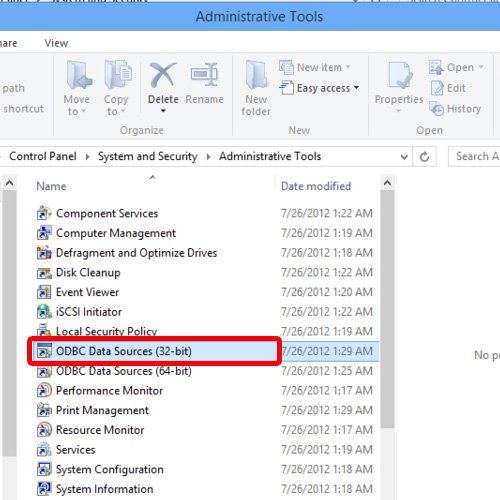Expand the Open button dropdown arrow
The height and width of the screenshot is (500, 500).
pos(481,67)
